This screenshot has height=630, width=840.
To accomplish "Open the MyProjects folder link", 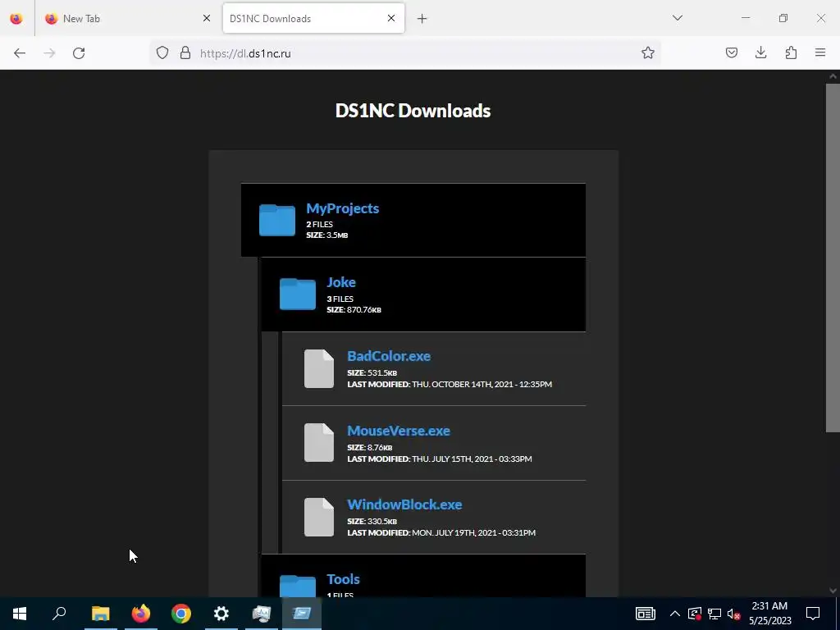I will pos(342,208).
